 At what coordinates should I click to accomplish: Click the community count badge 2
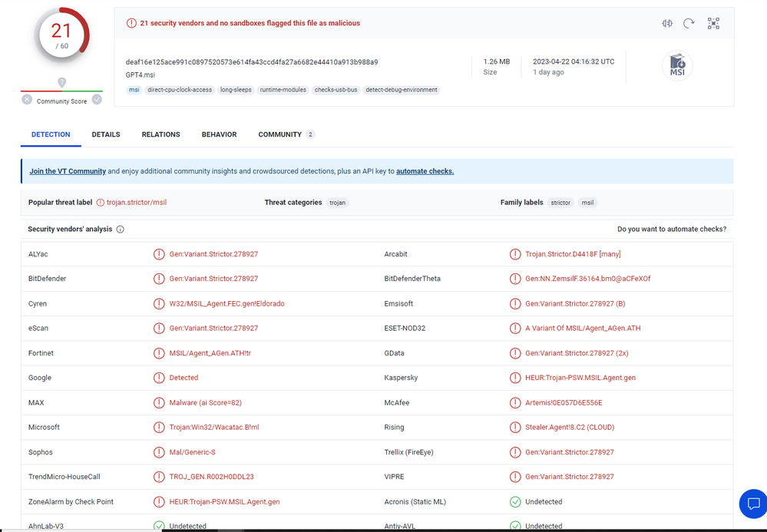310,134
